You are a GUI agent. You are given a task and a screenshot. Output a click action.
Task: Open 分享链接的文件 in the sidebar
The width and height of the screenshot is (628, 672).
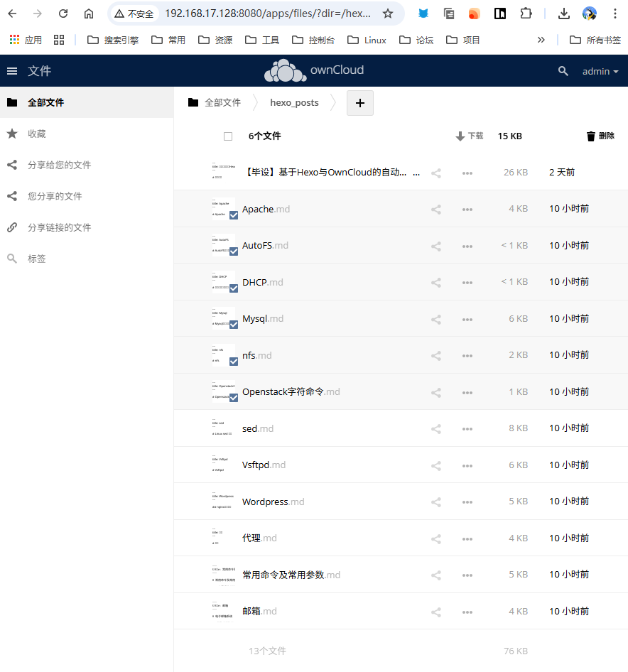coord(87,227)
